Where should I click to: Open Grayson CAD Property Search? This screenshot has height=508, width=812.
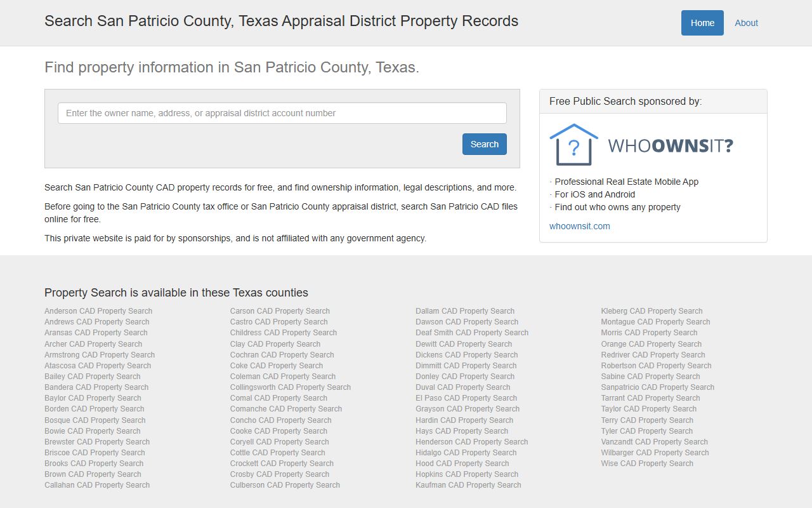468,409
